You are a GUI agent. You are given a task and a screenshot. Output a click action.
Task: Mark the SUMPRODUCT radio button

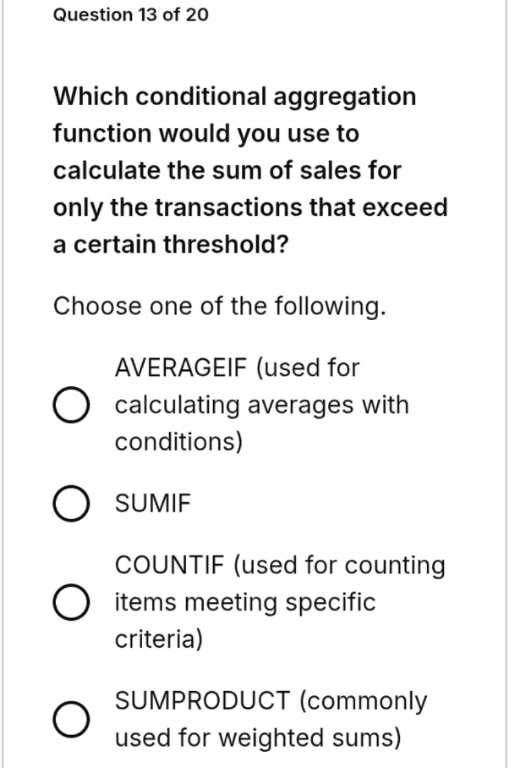point(71,719)
